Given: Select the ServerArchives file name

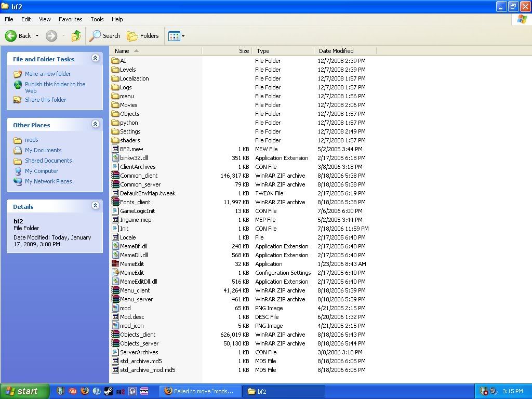Looking at the screenshot, I should (x=139, y=352).
